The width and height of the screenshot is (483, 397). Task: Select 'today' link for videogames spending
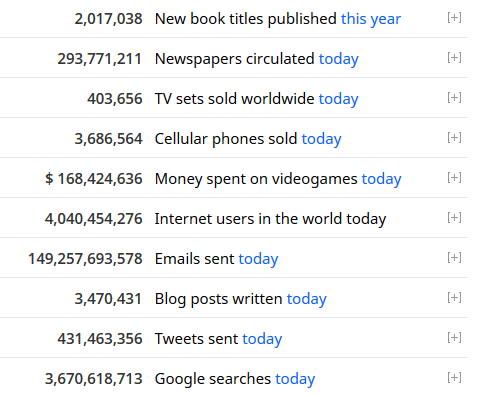tap(382, 179)
